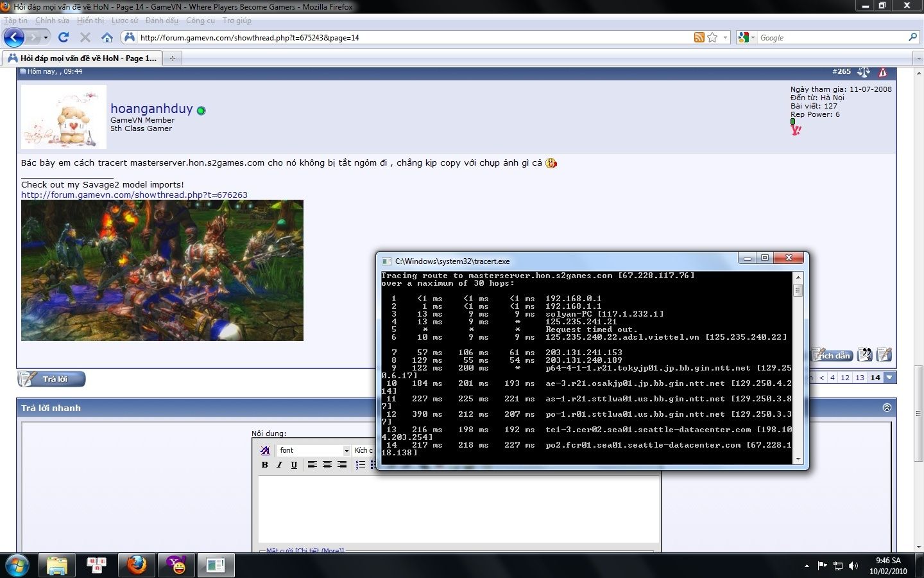924x578 pixels.
Task: Align text right in editor
Action: click(x=341, y=465)
